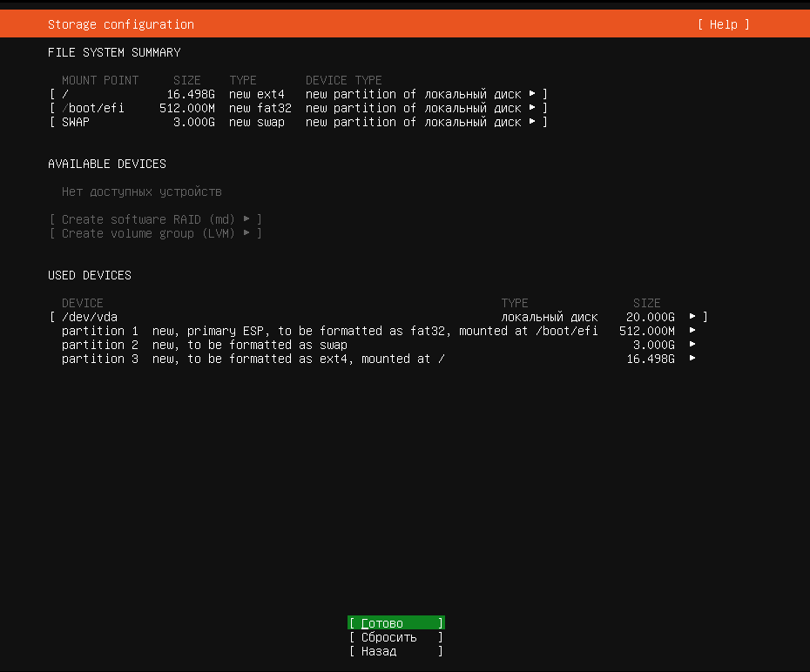Click arrow next to partition 3 size

[x=692, y=359]
